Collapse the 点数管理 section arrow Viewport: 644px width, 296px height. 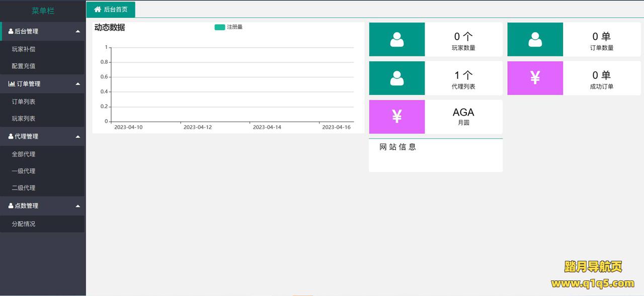pos(77,206)
